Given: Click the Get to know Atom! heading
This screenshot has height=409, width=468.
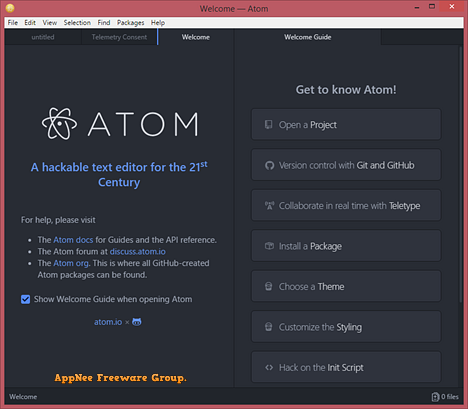Looking at the screenshot, I should pos(346,90).
